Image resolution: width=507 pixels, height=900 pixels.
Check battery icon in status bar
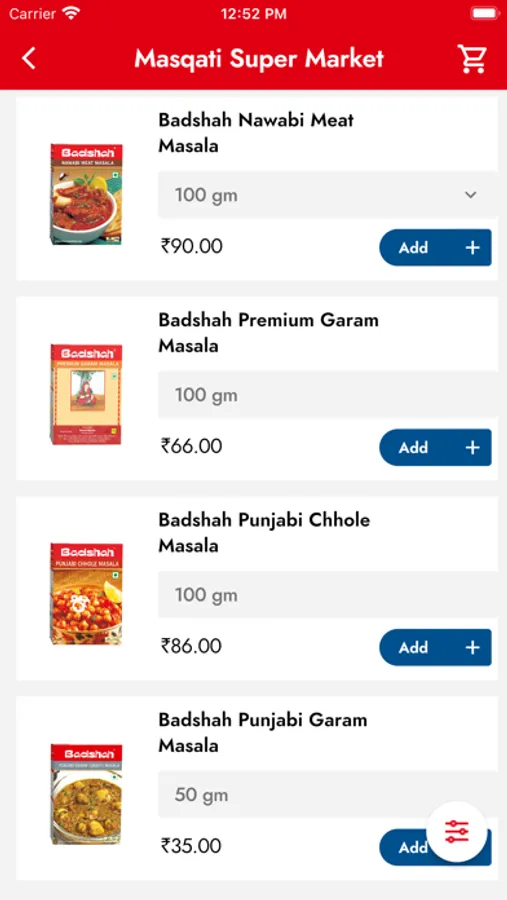tap(485, 13)
